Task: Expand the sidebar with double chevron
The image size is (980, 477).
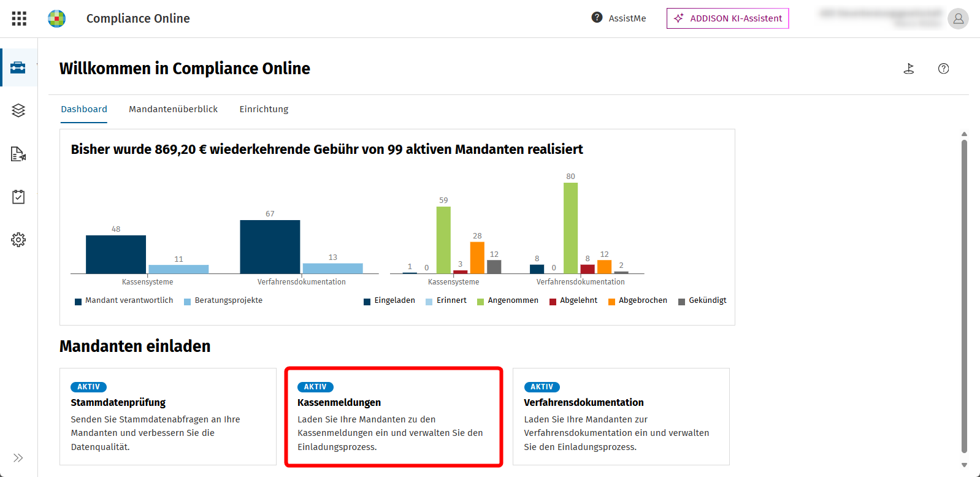Action: point(18,458)
